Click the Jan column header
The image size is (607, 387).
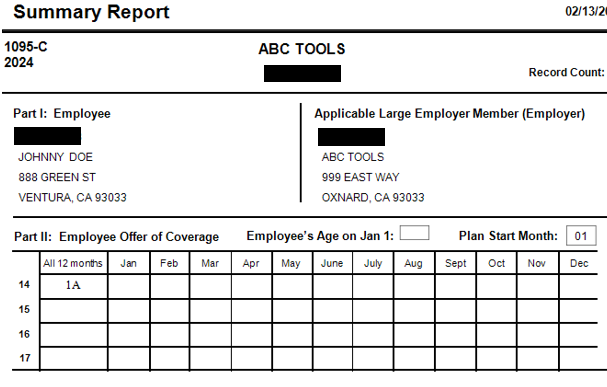(x=129, y=263)
